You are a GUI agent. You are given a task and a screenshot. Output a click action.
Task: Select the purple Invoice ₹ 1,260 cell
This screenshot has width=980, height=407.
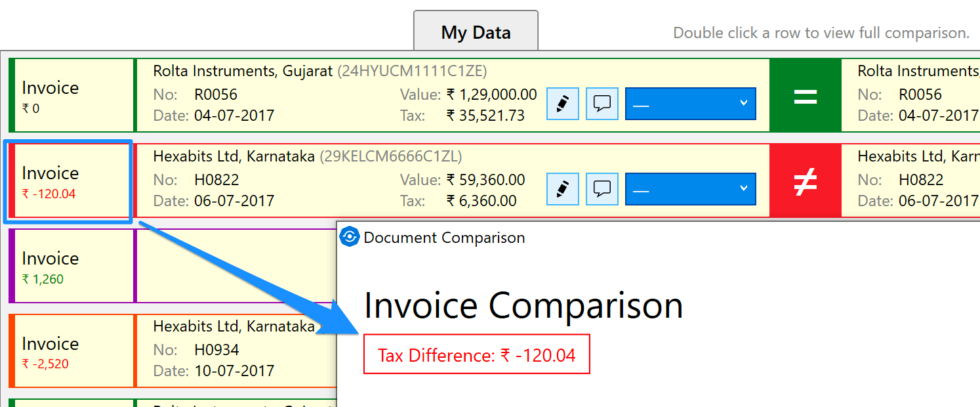click(72, 267)
